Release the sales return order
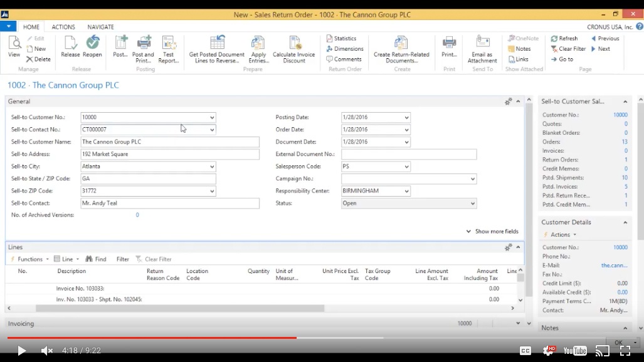 [x=70, y=47]
